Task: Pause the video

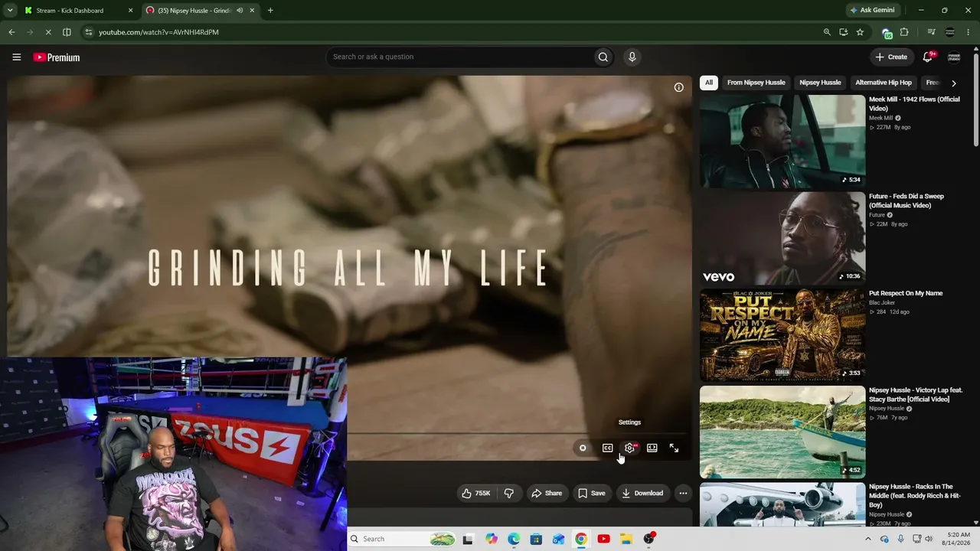Action: tap(583, 448)
